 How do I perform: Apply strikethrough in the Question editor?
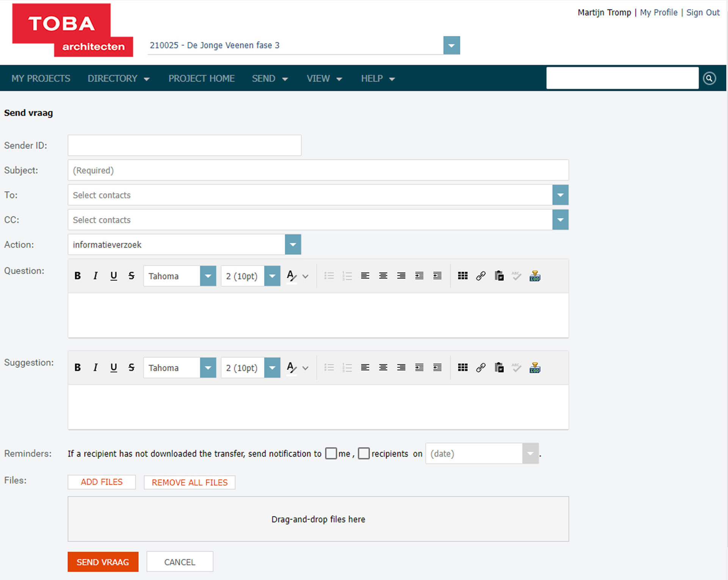(132, 276)
